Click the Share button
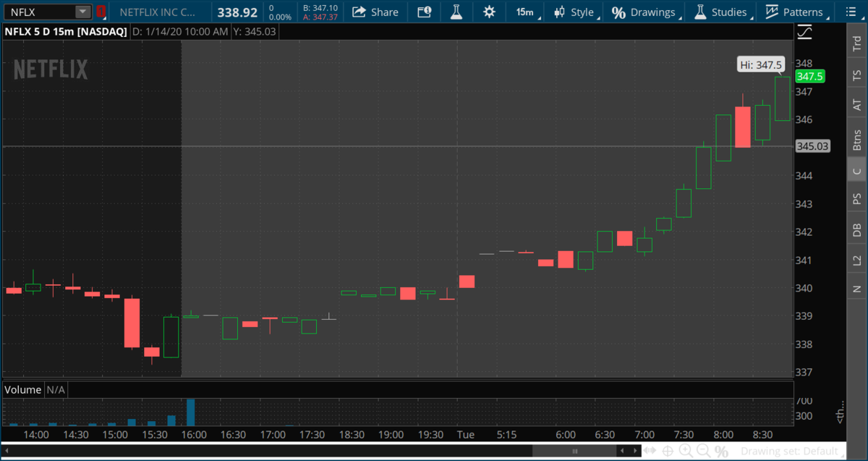 (x=375, y=12)
